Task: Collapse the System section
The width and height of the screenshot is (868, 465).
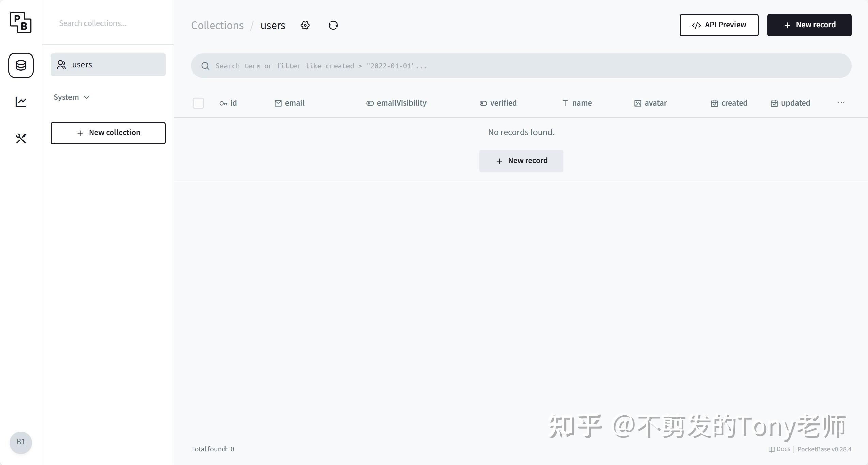Action: point(71,97)
